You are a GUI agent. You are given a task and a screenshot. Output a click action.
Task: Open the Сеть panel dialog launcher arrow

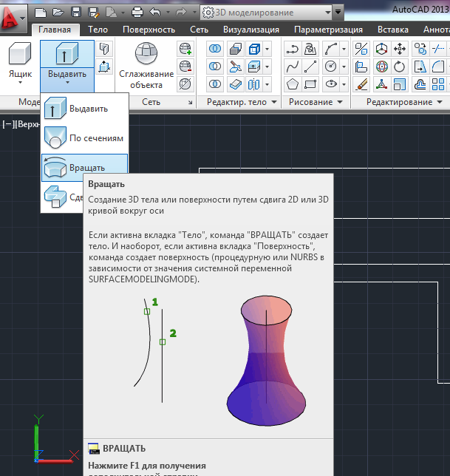tap(190, 102)
